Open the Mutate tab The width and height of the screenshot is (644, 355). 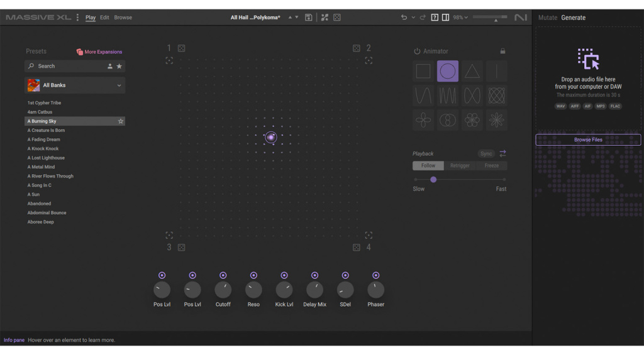pos(548,18)
